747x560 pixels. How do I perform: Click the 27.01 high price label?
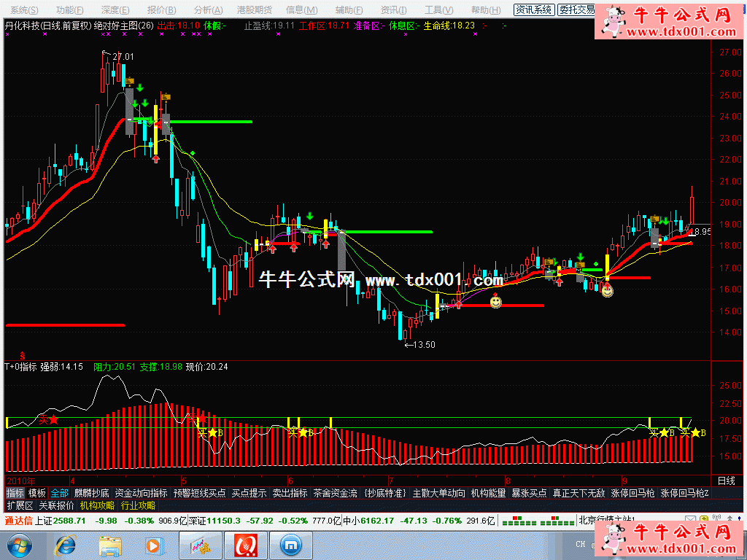click(x=123, y=57)
